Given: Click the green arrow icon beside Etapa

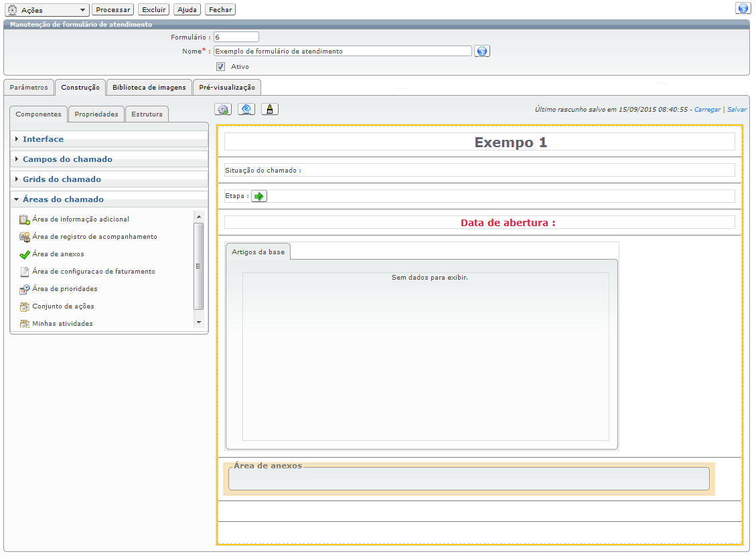Looking at the screenshot, I should [259, 196].
